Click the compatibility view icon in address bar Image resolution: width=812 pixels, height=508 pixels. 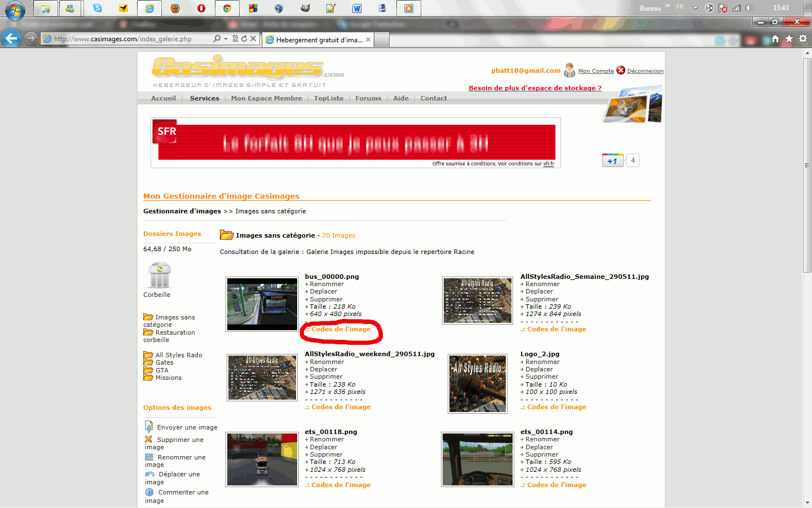pyautogui.click(x=235, y=38)
